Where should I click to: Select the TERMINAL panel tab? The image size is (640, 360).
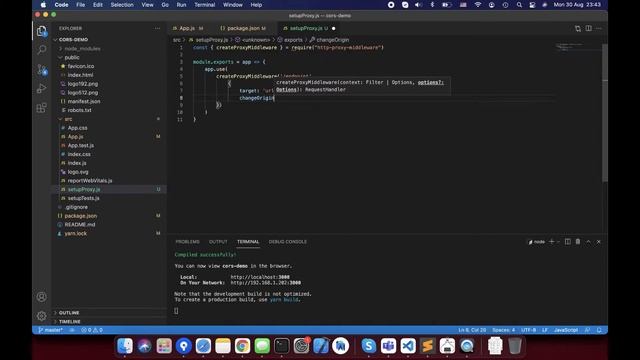248,242
